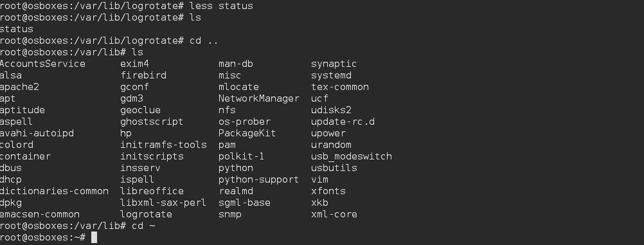The height and width of the screenshot is (245, 644).
Task: Click the 'dictionaries-common' listing entry
Action: [x=54, y=191]
